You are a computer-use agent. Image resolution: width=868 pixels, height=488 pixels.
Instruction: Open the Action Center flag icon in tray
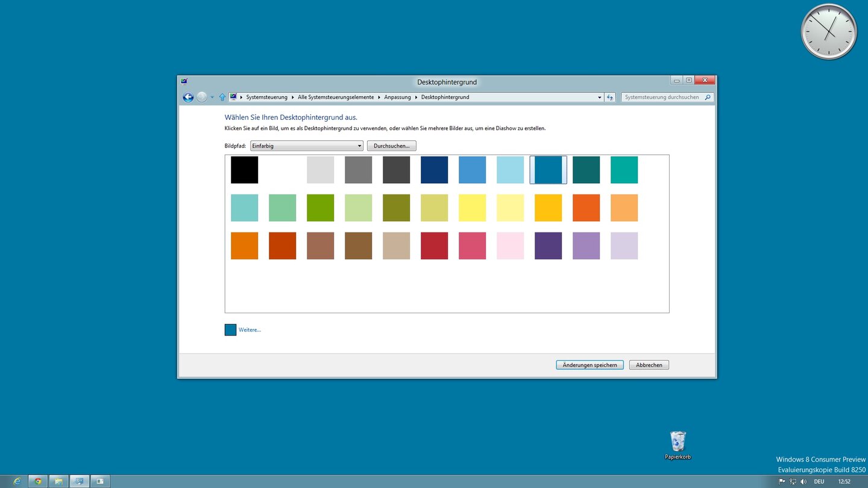pos(782,481)
